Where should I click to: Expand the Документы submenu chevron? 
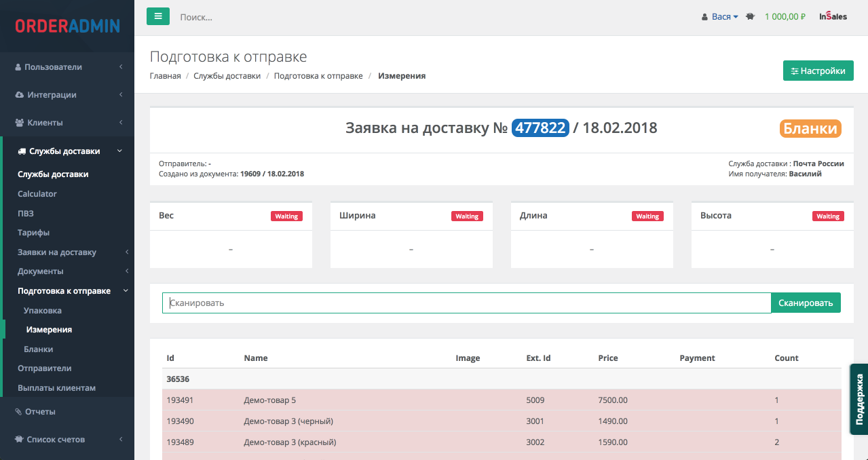(x=127, y=271)
